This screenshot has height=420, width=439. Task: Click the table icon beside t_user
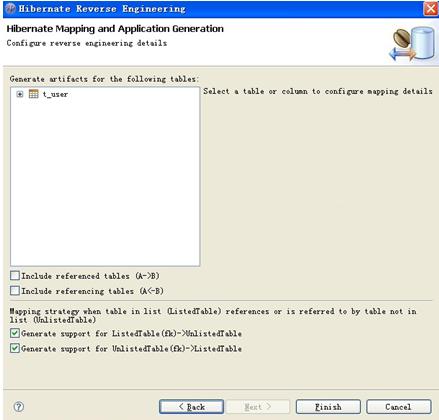[x=34, y=94]
